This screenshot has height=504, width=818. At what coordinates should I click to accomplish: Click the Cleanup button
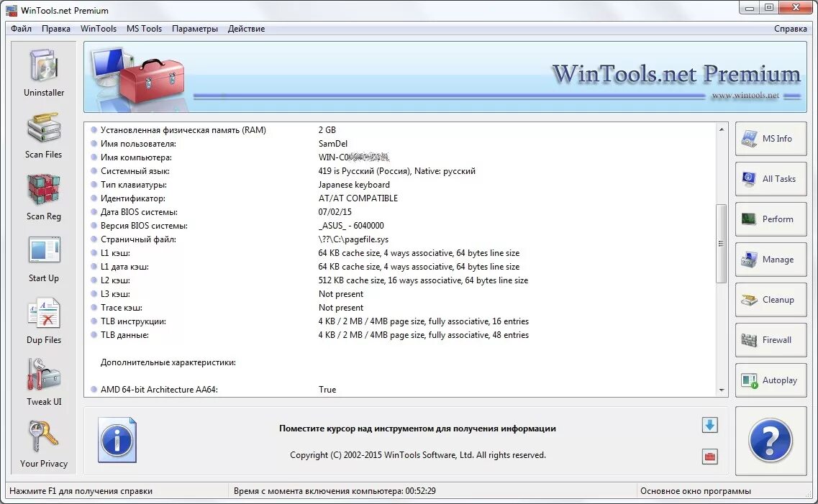pyautogui.click(x=771, y=300)
